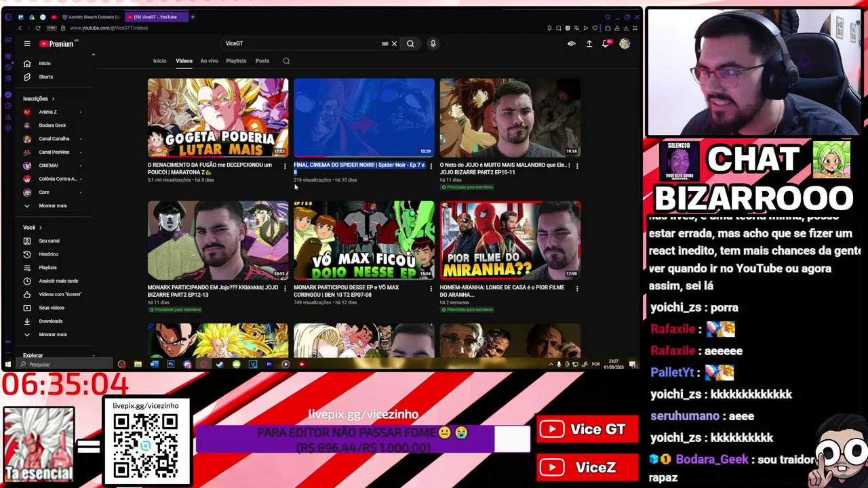Click the browser address bar URL
868x488 pixels.
(x=108, y=28)
